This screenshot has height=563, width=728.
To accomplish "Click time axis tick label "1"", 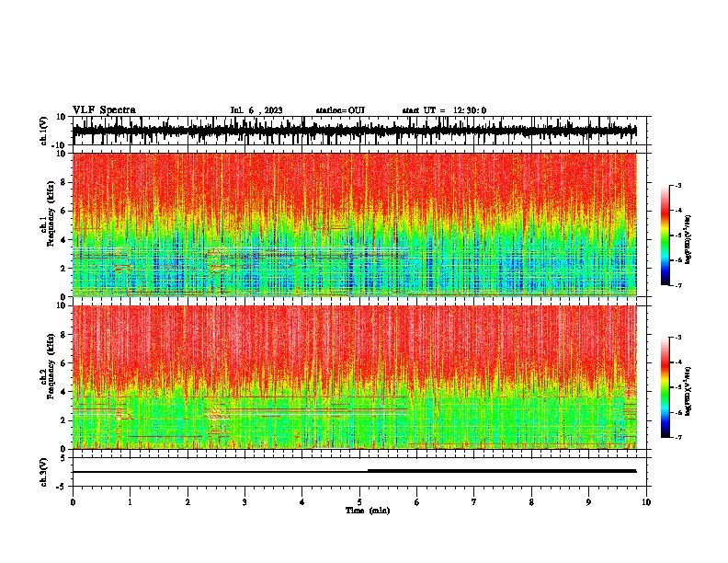I will click(130, 502).
